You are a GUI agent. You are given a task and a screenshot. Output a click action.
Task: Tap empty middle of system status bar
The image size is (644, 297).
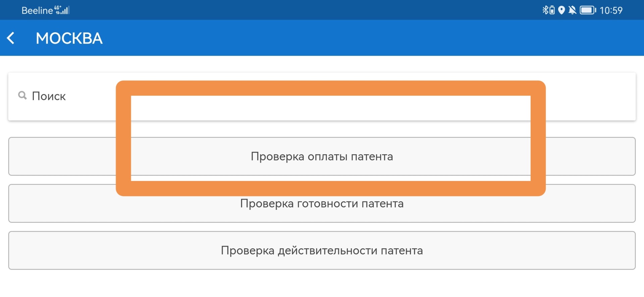coord(302,10)
